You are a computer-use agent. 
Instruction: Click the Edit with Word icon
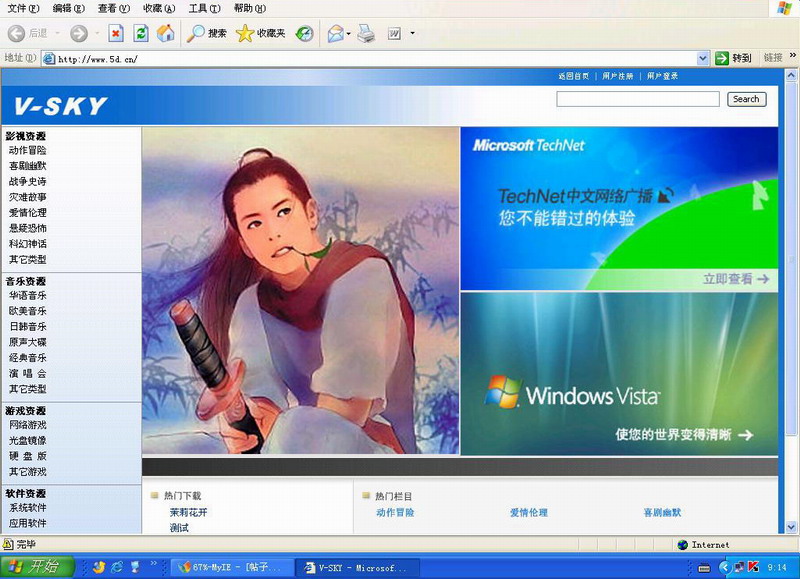(394, 34)
